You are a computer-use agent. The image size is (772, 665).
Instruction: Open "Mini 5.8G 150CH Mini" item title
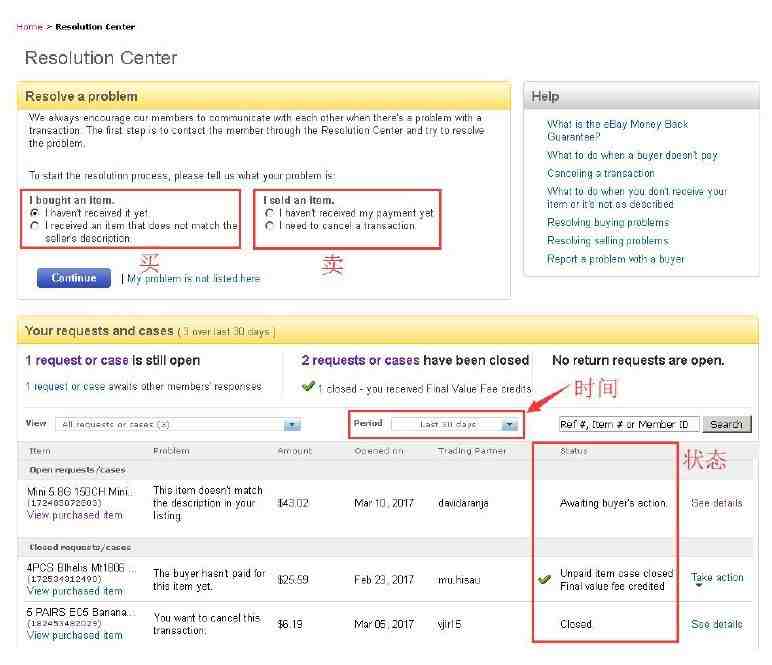coord(79,492)
